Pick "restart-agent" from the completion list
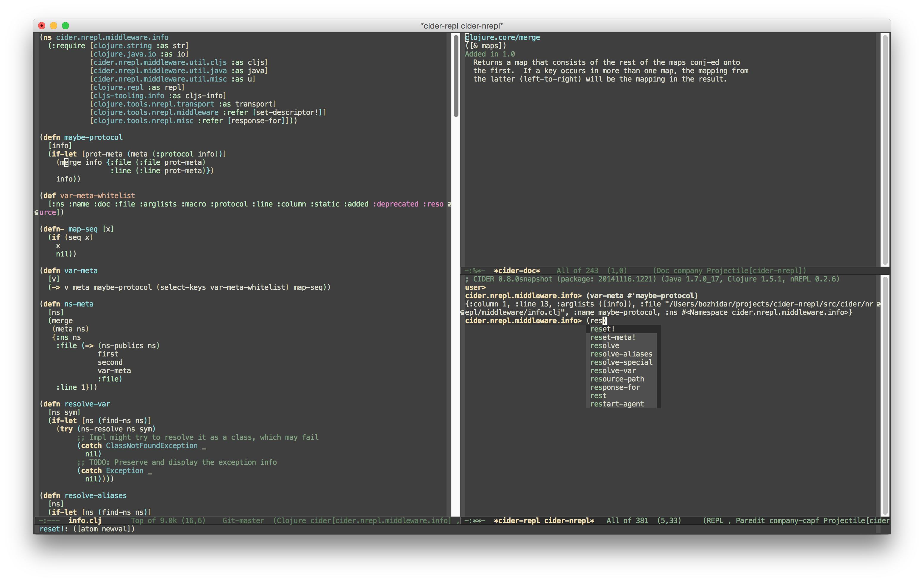Viewport: 924px width, 582px height. (617, 403)
